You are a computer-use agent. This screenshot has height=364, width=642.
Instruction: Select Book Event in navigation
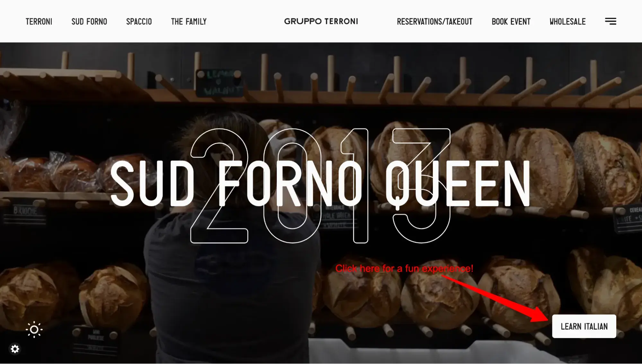511,22
